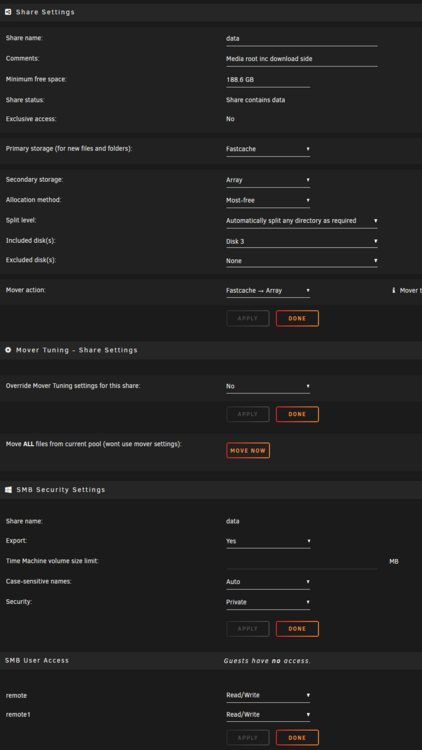Viewport: 422px width, 750px height.
Task: Click the 'Move ALL files from current pool' text
Action: pyautogui.click(x=94, y=444)
